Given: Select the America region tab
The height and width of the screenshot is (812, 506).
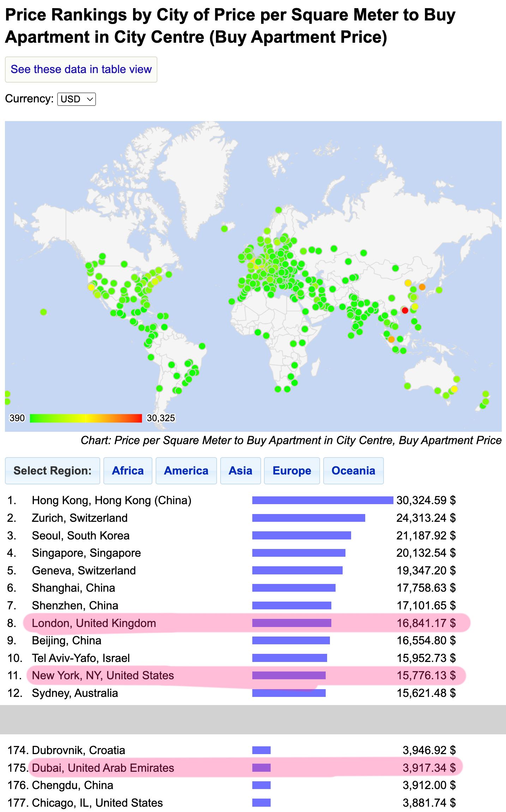Looking at the screenshot, I should click(x=186, y=471).
